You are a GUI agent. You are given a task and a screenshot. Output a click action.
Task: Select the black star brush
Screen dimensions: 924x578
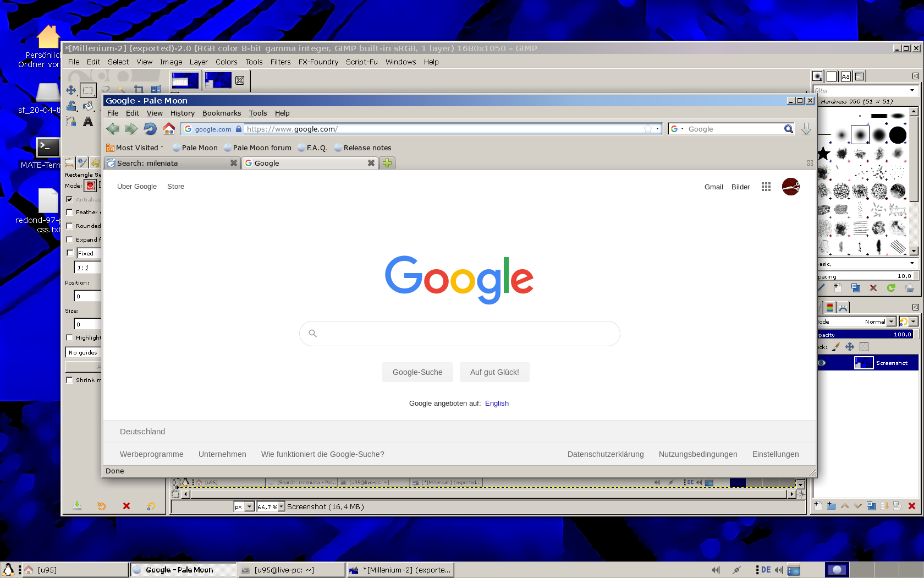coord(823,154)
